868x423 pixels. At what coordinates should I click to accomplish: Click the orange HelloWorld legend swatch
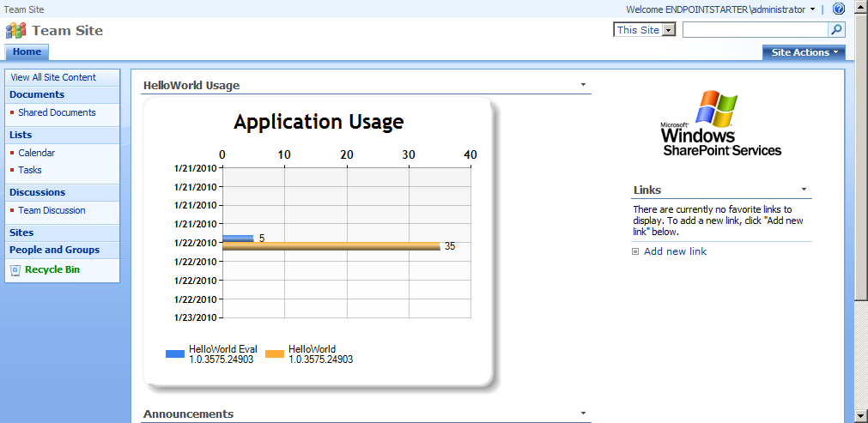[275, 354]
